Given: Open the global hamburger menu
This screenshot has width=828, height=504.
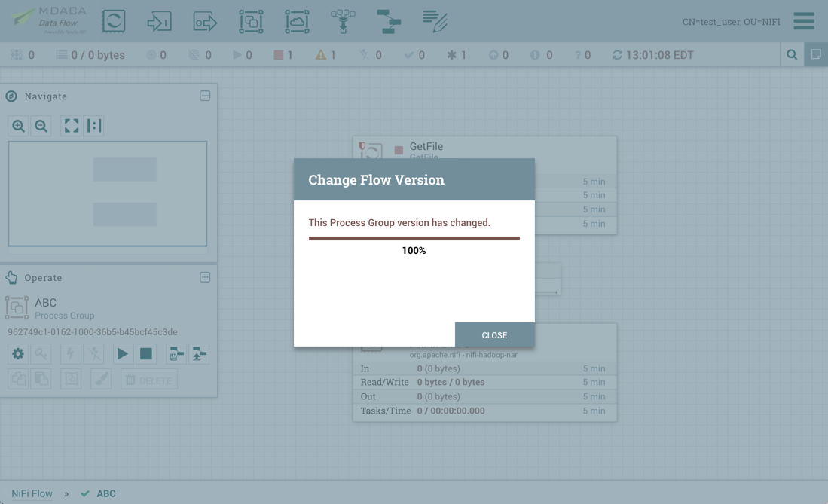Looking at the screenshot, I should click(x=803, y=21).
